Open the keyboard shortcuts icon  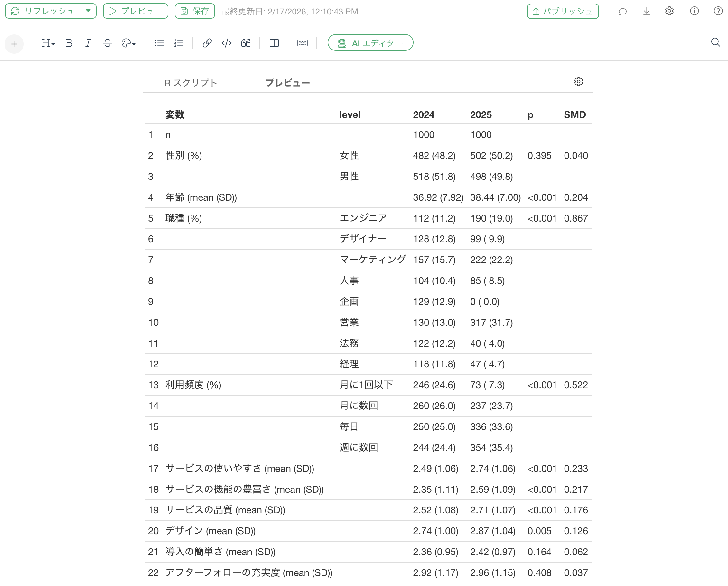click(x=302, y=43)
